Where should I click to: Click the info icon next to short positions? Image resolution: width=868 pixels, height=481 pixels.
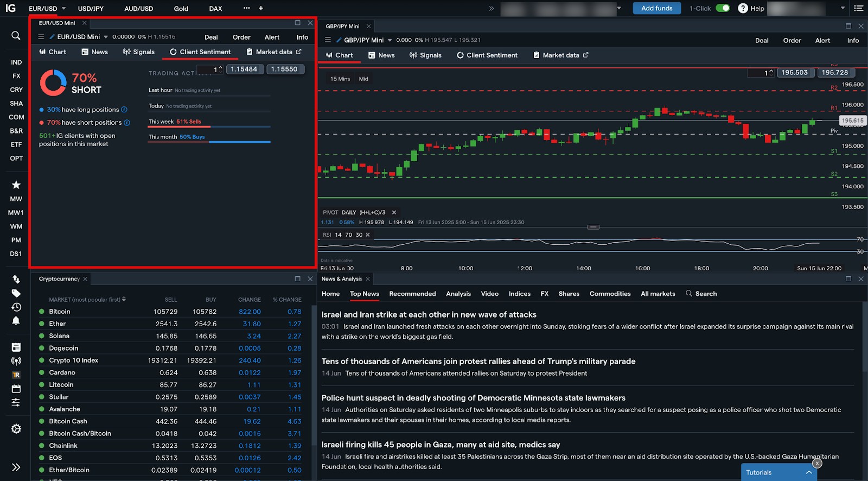pos(127,123)
